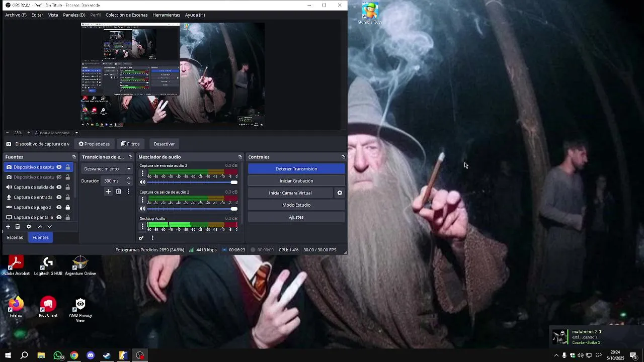Open the Desvanecimiento transition dropdown
The width and height of the screenshot is (644, 362).
(x=107, y=169)
